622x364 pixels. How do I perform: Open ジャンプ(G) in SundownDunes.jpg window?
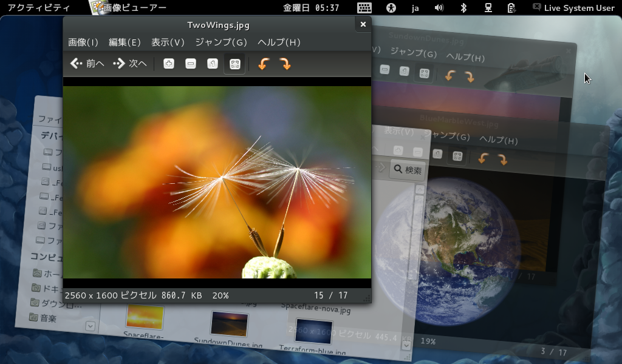413,52
